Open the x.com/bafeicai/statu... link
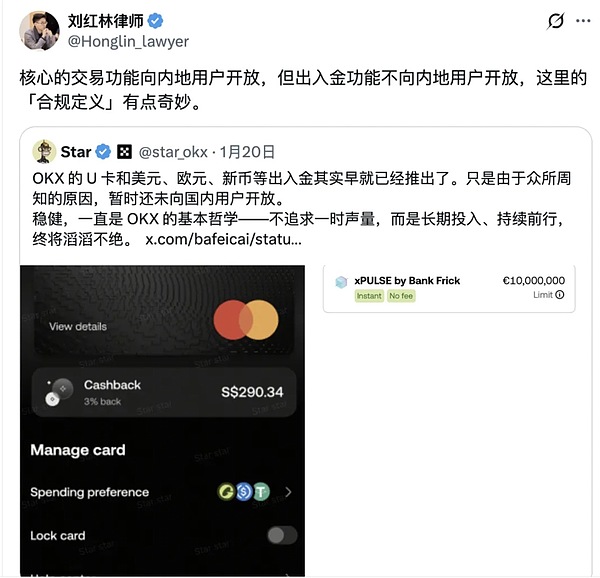 (x=223, y=239)
